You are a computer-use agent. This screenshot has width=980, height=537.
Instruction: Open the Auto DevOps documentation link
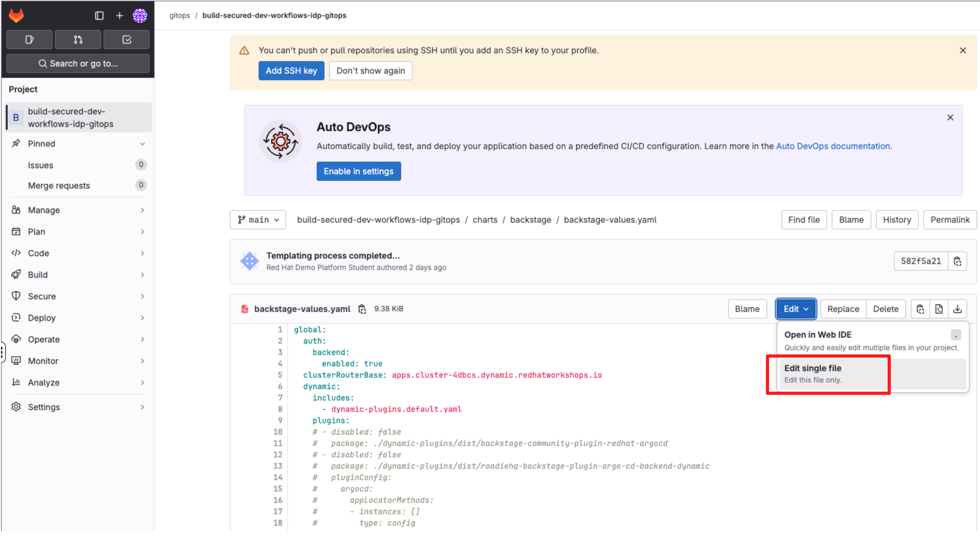[x=833, y=146]
